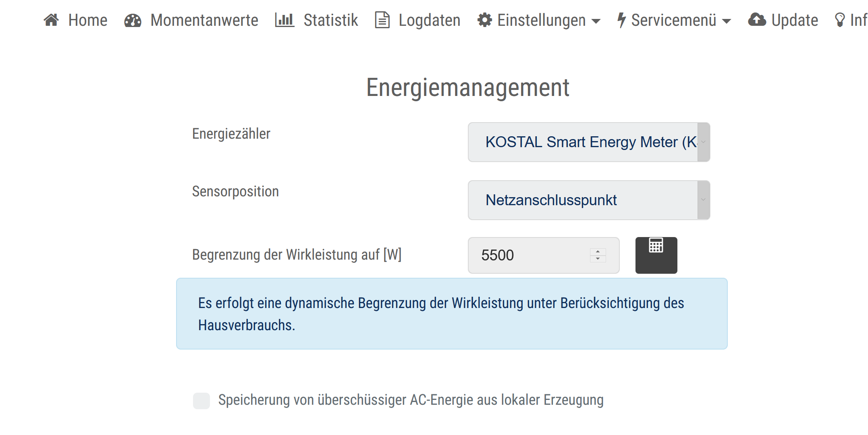Expand the Servicemenü dropdown menu

674,20
